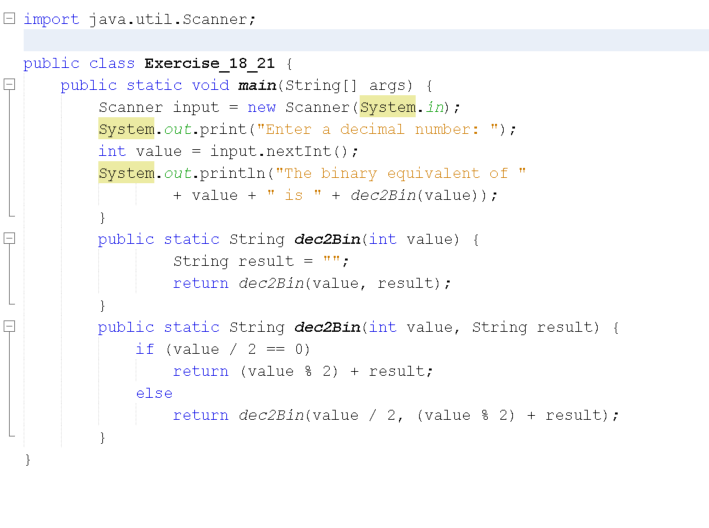Click 'String result' parameter in dec2Bin signature

[535, 327]
